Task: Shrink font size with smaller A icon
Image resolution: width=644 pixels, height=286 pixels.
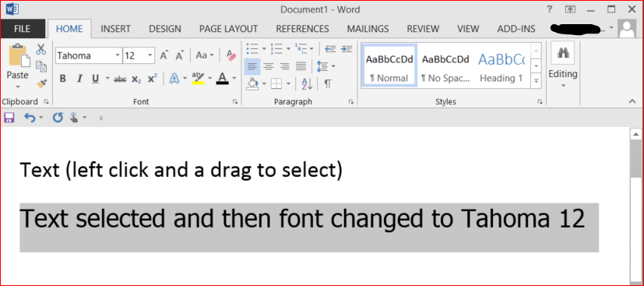Action: click(180, 55)
